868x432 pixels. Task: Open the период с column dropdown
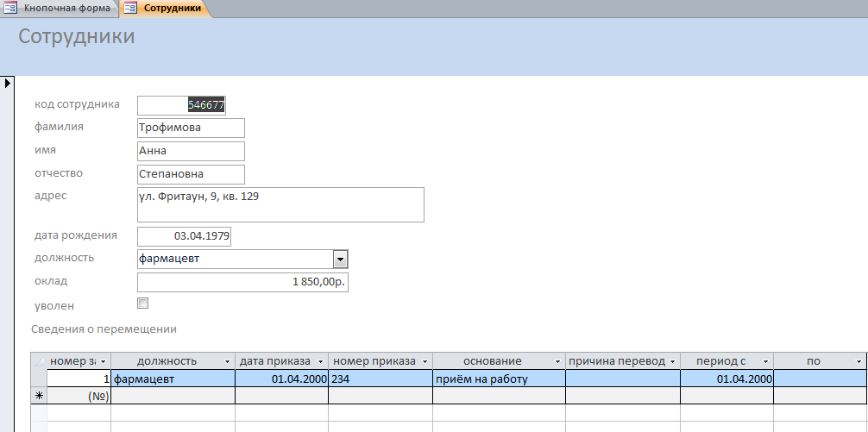[765, 361]
